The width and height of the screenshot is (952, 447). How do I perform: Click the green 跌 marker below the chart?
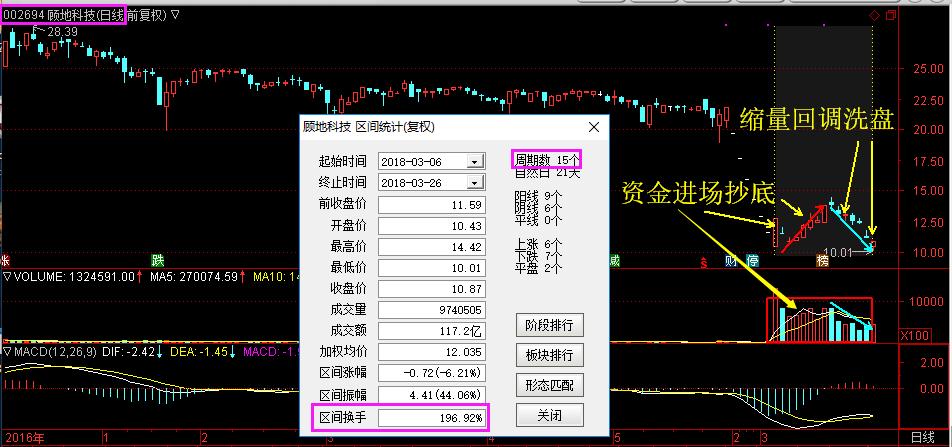(x=158, y=261)
